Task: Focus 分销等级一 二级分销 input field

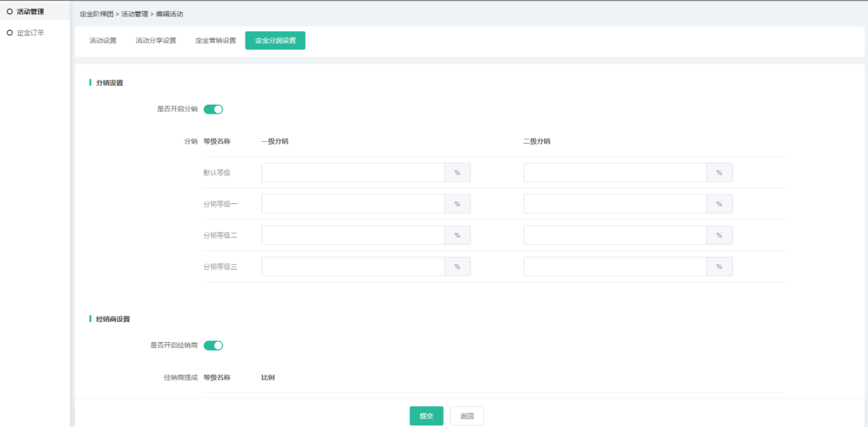Action: (615, 204)
